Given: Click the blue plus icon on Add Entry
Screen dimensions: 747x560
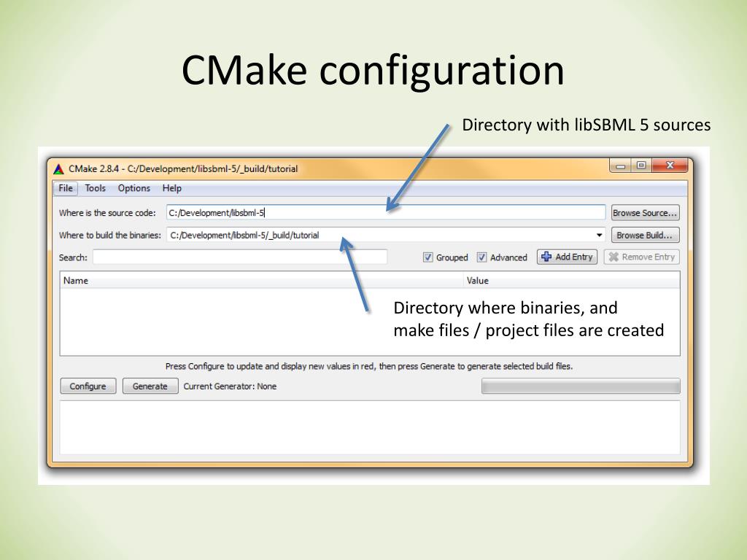Looking at the screenshot, I should pyautogui.click(x=546, y=257).
